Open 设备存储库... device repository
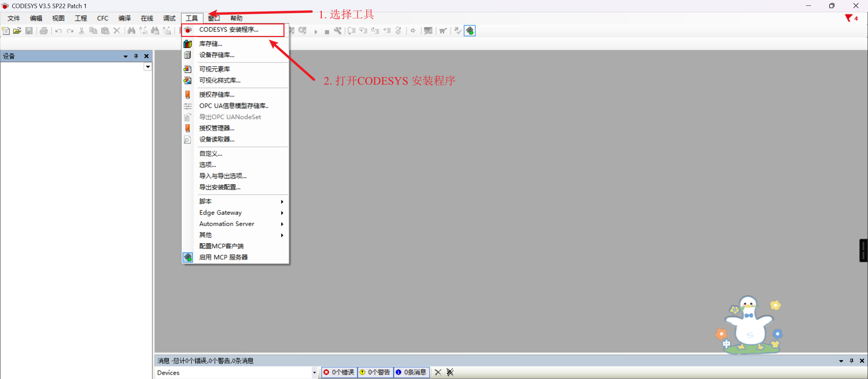Viewport: 868px width, 379px height. point(235,55)
